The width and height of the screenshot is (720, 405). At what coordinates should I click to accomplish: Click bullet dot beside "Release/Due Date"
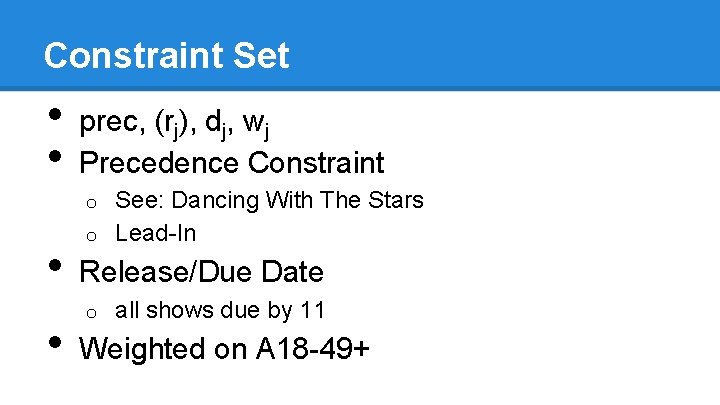tap(55, 265)
